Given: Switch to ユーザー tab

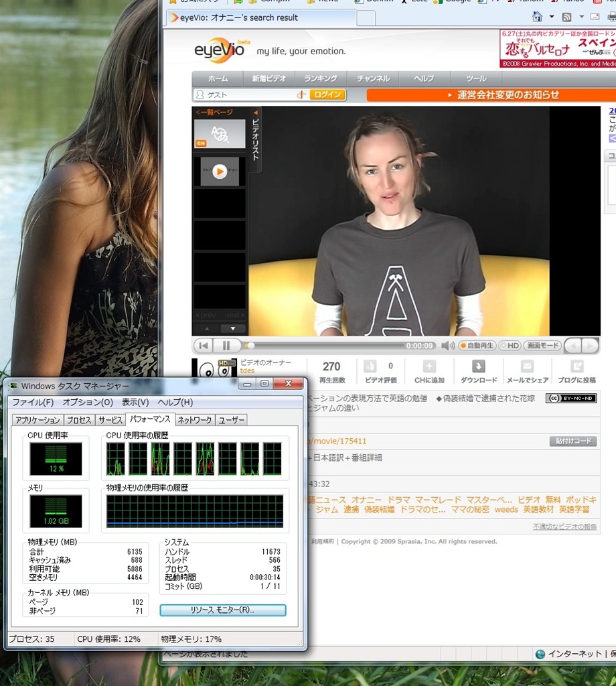Looking at the screenshot, I should tap(231, 420).
